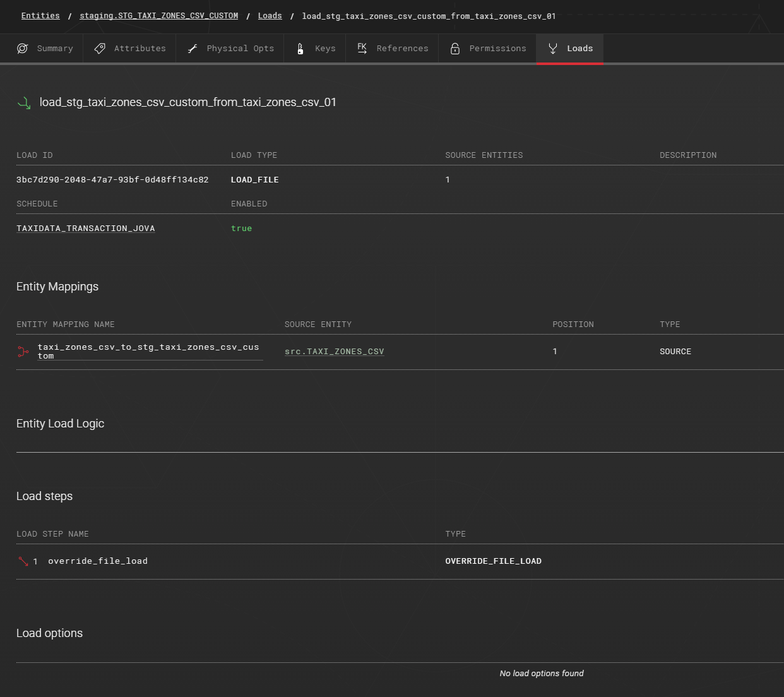784x697 pixels.
Task: Click the red override_file_load step icon
Action: pos(23,561)
